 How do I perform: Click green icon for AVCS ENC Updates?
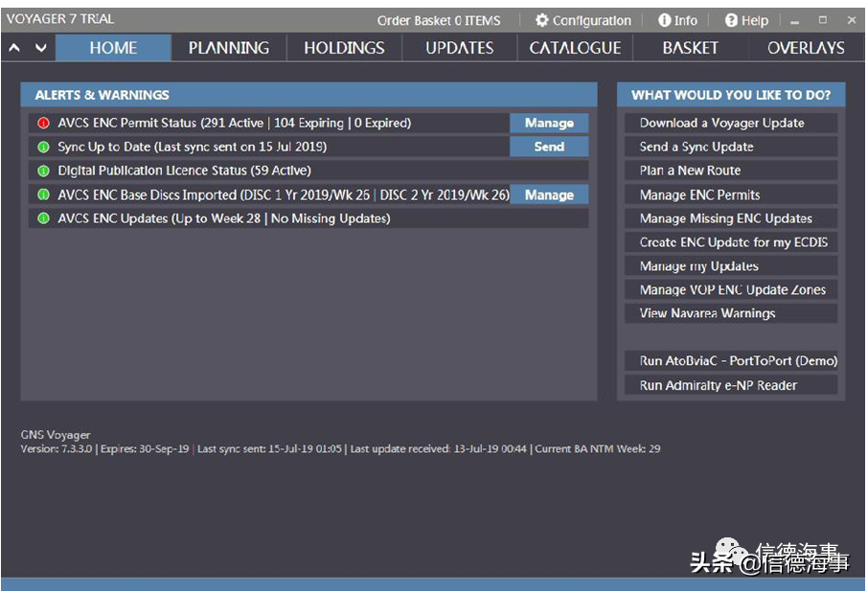(43, 218)
